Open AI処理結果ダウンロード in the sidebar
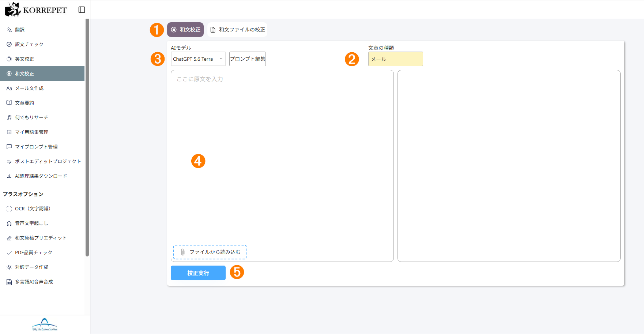Image resolution: width=644 pixels, height=334 pixels. (42, 176)
